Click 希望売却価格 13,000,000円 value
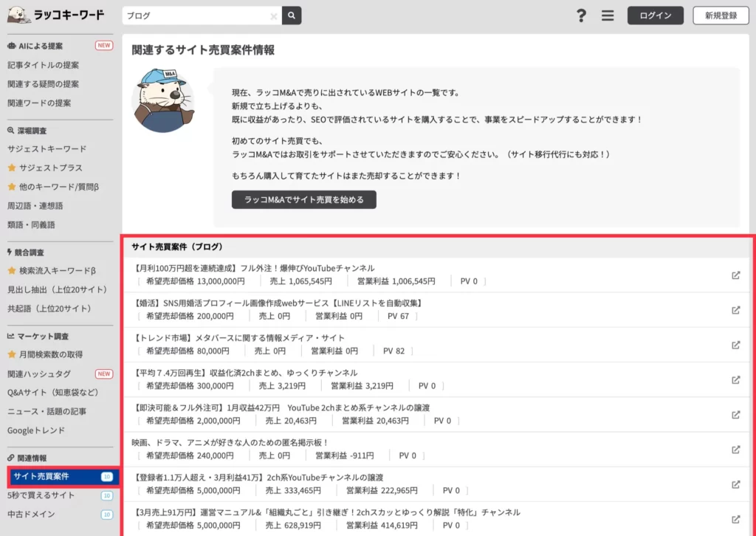The image size is (756, 536). (x=195, y=281)
